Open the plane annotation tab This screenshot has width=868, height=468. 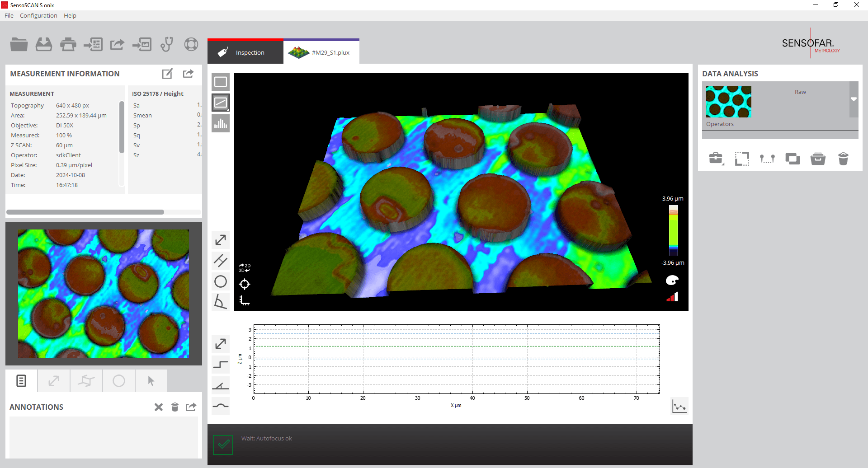tap(86, 381)
